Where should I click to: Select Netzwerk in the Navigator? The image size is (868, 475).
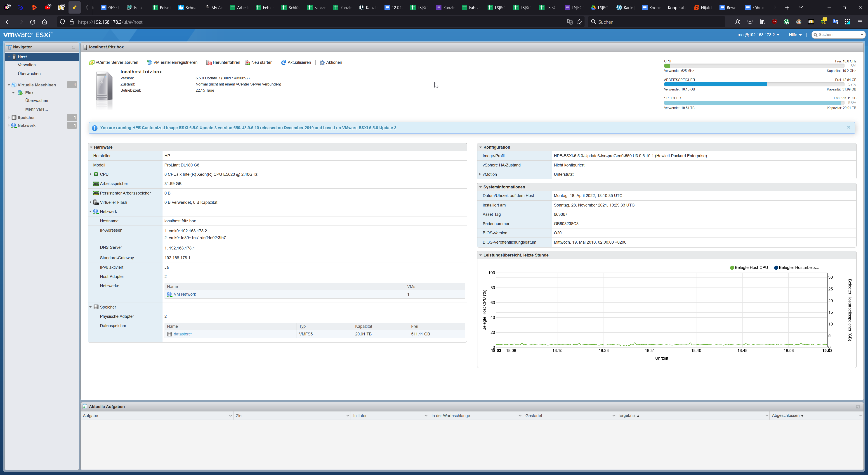tap(27, 125)
